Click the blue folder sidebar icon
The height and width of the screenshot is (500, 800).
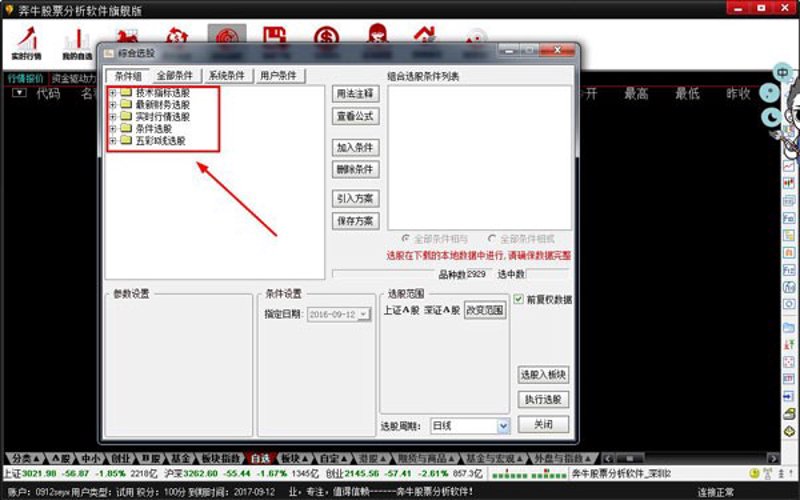(x=789, y=327)
